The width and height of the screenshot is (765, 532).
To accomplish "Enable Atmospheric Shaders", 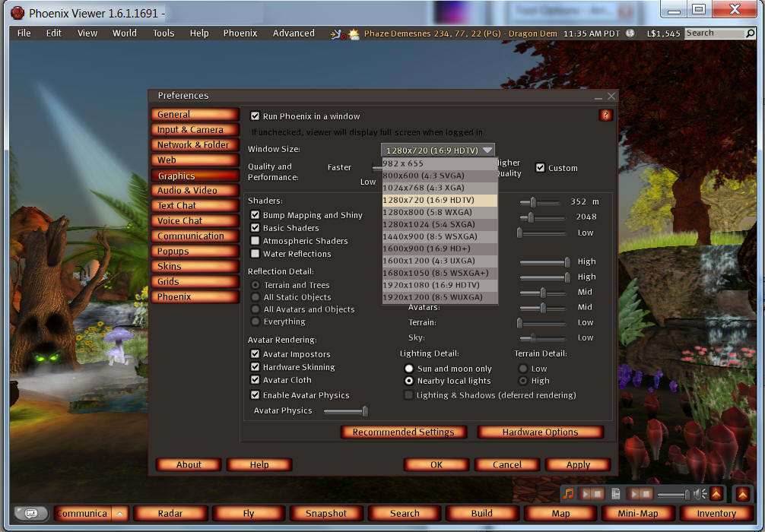I will click(255, 240).
